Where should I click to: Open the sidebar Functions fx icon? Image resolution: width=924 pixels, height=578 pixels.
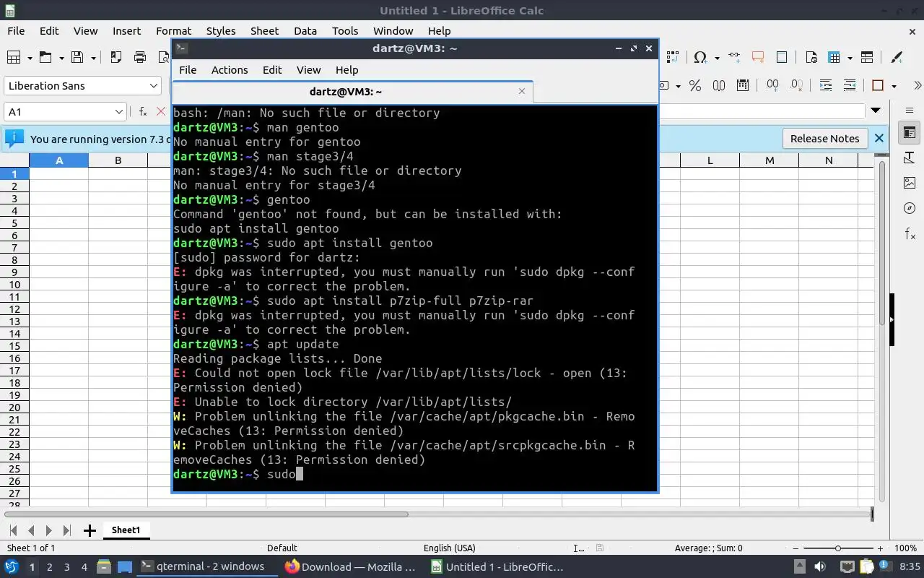910,233
